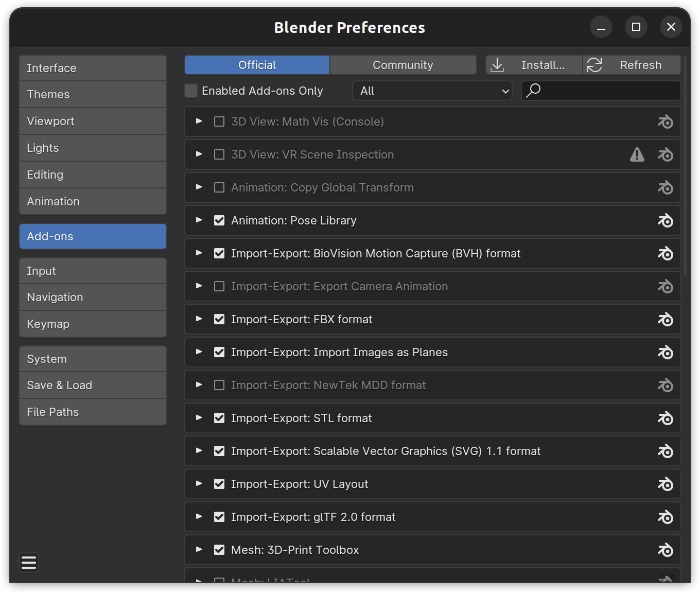Open the All category dropdown
Image resolution: width=700 pixels, height=592 pixels.
pyautogui.click(x=432, y=91)
